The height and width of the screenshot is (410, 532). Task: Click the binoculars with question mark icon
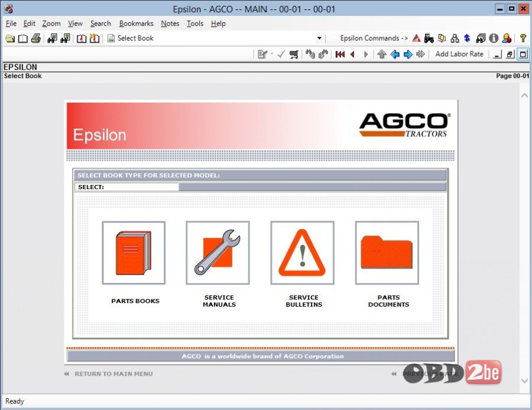point(65,38)
